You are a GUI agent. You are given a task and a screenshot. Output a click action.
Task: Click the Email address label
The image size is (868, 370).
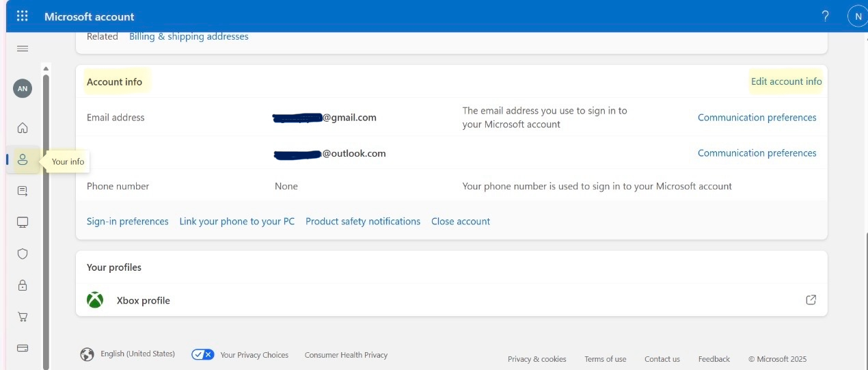click(116, 118)
